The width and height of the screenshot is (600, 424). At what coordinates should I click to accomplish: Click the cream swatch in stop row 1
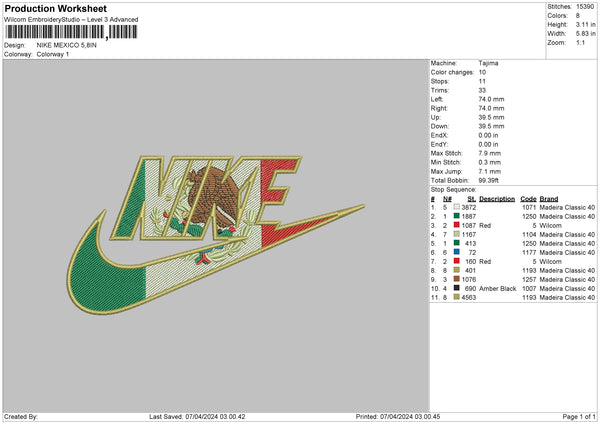[457, 207]
